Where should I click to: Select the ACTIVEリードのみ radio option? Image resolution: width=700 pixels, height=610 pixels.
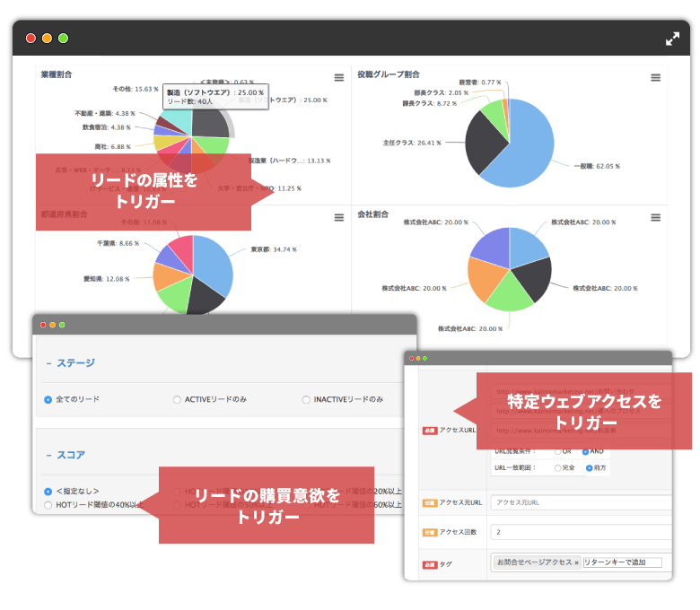(x=177, y=399)
